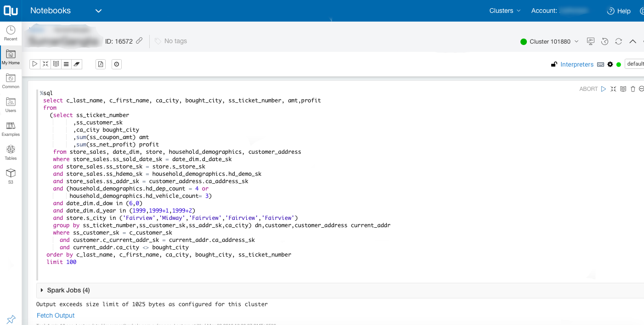
Task: Open the notebook version history icon
Action: click(605, 41)
